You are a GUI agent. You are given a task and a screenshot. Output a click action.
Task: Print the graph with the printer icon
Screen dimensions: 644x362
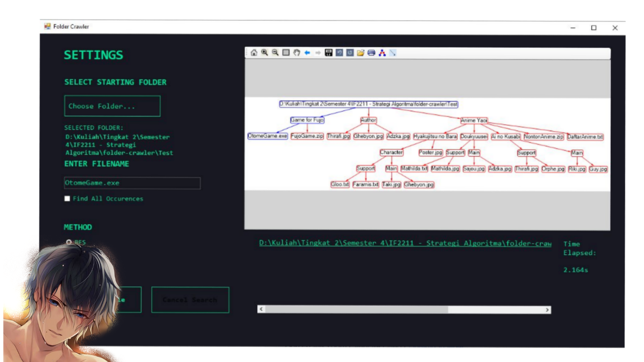point(371,53)
